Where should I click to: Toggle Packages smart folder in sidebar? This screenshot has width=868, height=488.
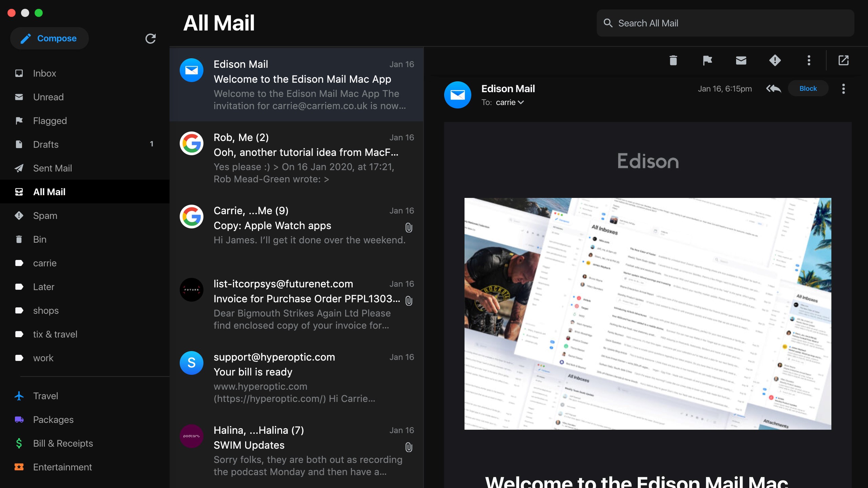point(53,420)
